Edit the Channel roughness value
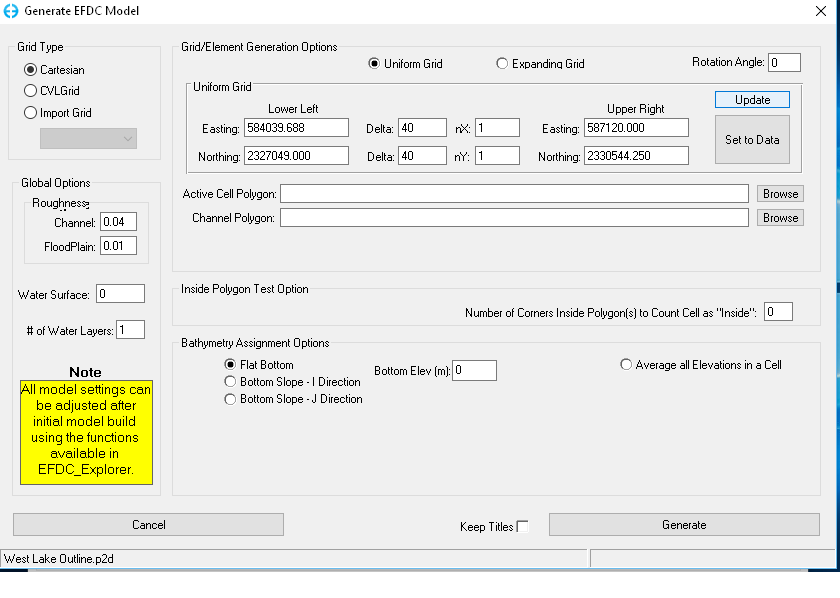Image resolution: width=840 pixels, height=598 pixels. point(118,222)
